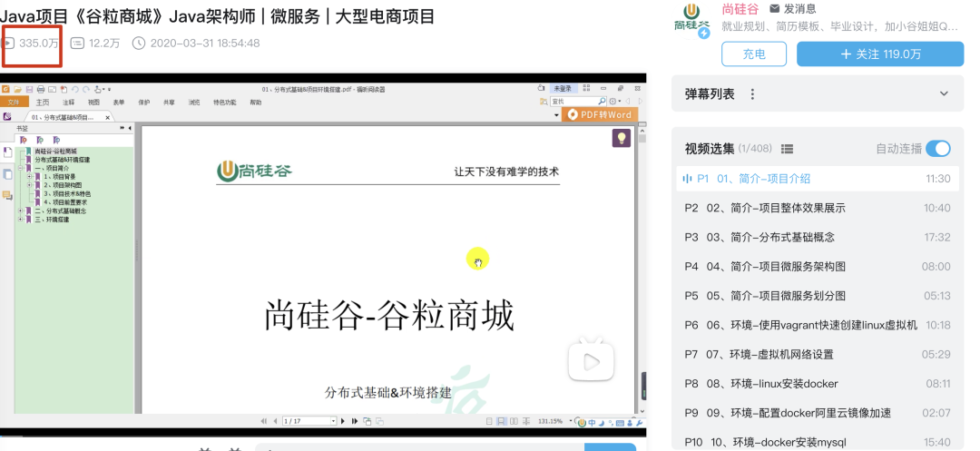Click the second bookmark tool icon under 书签
Image resolution: width=980 pixels, height=451 pixels.
(x=40, y=140)
